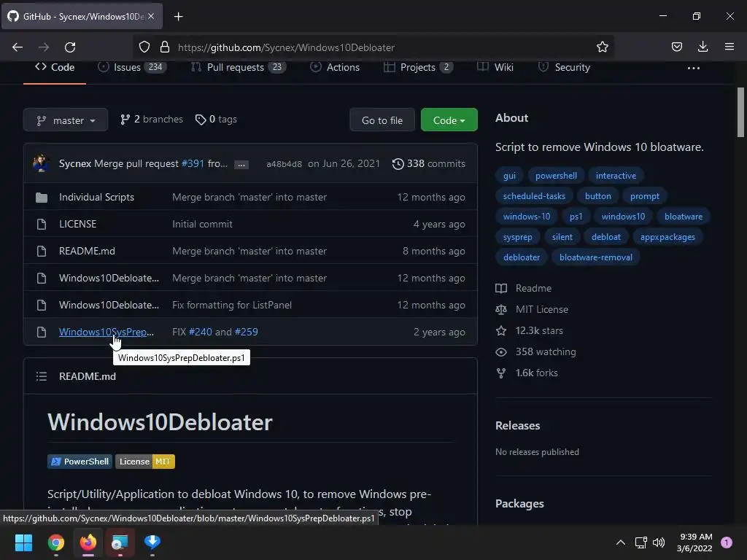Click the bloatware-removal topic tag

[x=596, y=257]
